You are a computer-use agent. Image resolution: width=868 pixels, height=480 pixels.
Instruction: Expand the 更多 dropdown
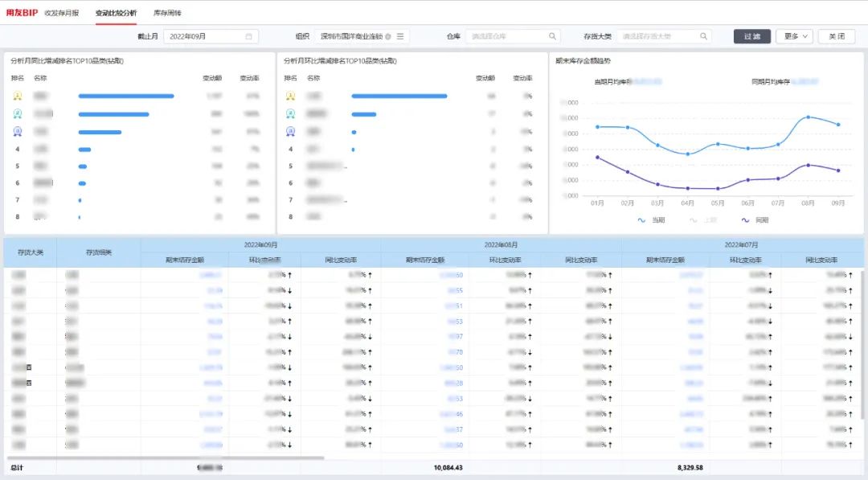click(794, 36)
